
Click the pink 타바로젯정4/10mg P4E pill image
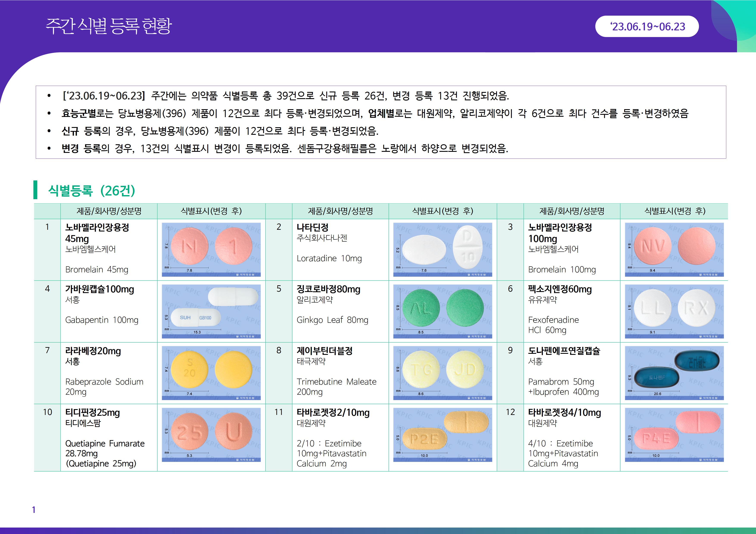click(x=674, y=435)
